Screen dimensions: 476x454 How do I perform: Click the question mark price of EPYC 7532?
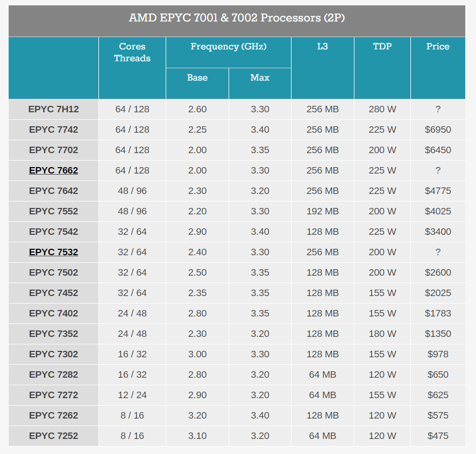438,252
